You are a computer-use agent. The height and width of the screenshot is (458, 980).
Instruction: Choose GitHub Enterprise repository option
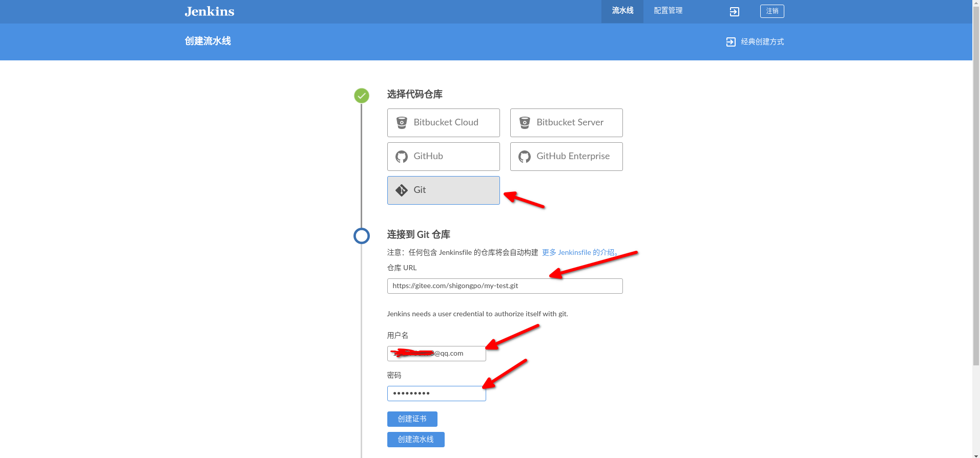566,157
